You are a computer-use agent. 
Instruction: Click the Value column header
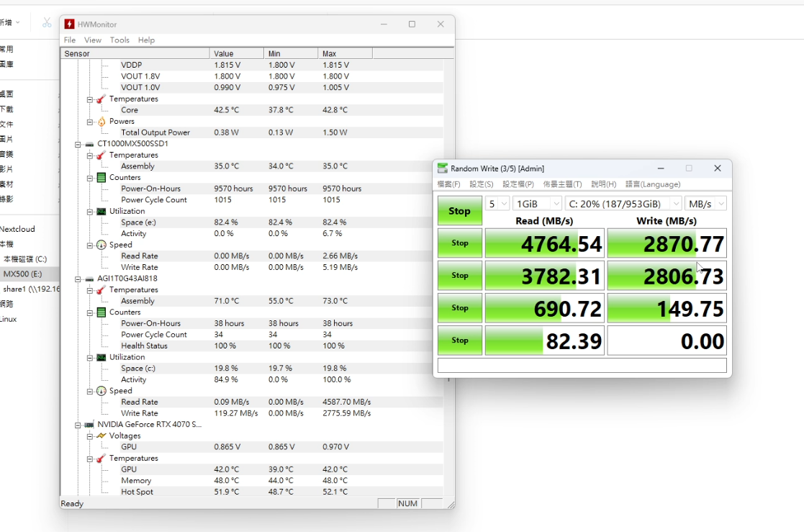point(236,53)
